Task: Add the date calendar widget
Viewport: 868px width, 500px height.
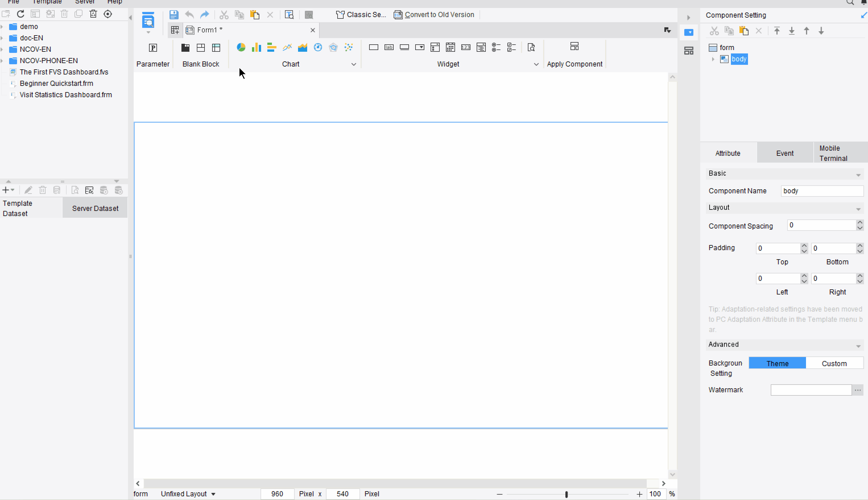Action: (450, 47)
